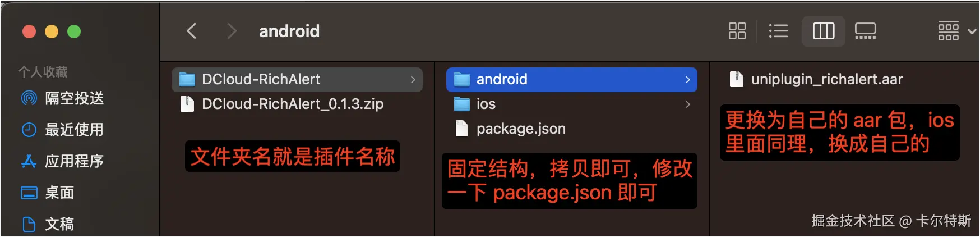The width and height of the screenshot is (980, 237).
Task: Expand DCloud-RichAlert folder chevron
Action: click(x=413, y=80)
